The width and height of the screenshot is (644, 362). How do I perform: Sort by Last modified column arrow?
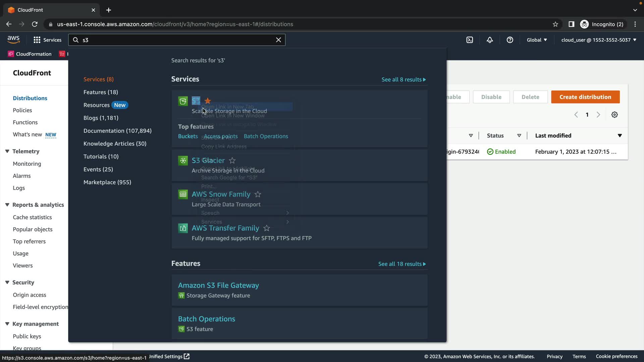pyautogui.click(x=620, y=136)
